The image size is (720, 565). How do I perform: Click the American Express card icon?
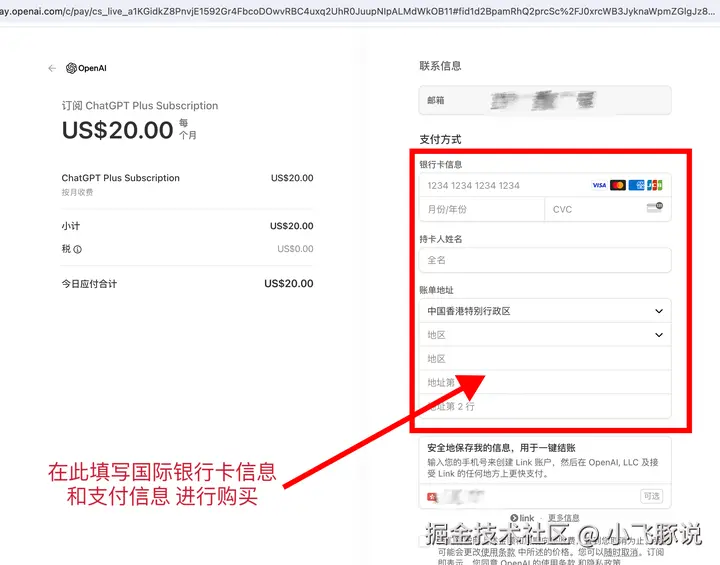[636, 185]
